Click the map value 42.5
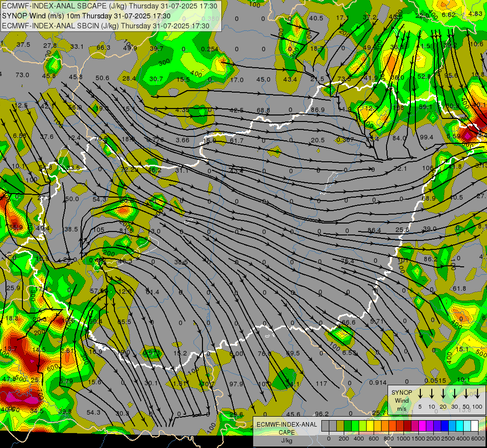Screen dimensions: 487x448 click(x=236, y=111)
